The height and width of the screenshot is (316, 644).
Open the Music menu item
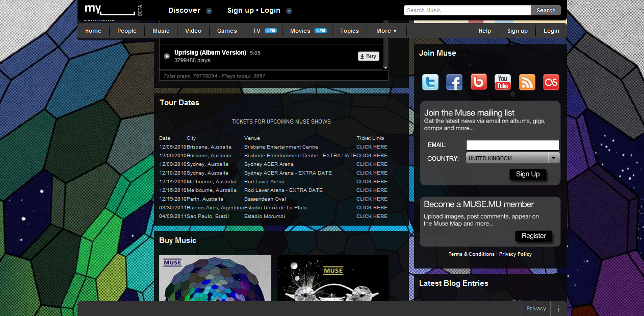coord(161,31)
